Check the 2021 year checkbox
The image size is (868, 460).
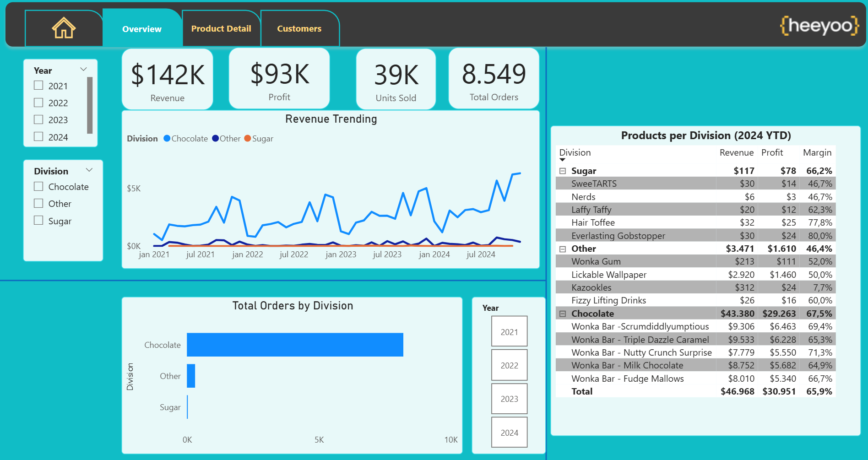[38, 86]
